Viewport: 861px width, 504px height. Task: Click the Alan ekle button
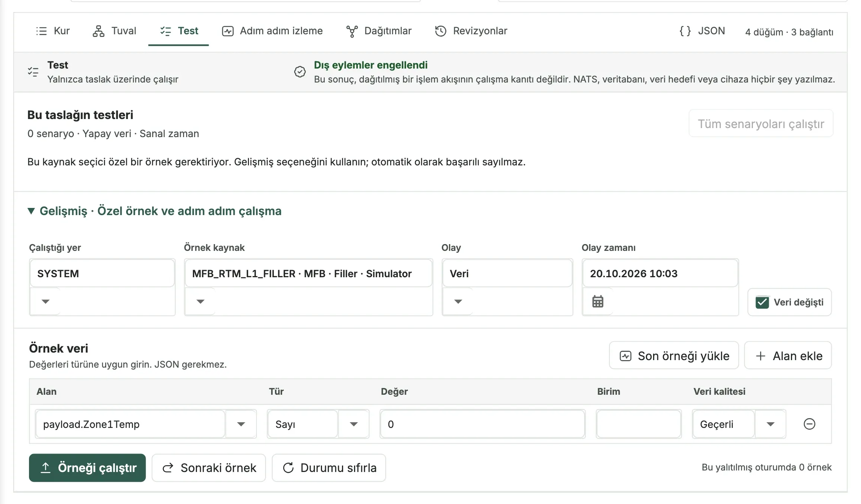click(788, 356)
